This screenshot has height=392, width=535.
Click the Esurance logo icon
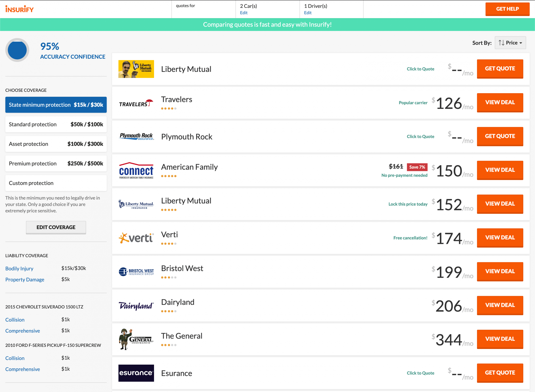(x=136, y=373)
